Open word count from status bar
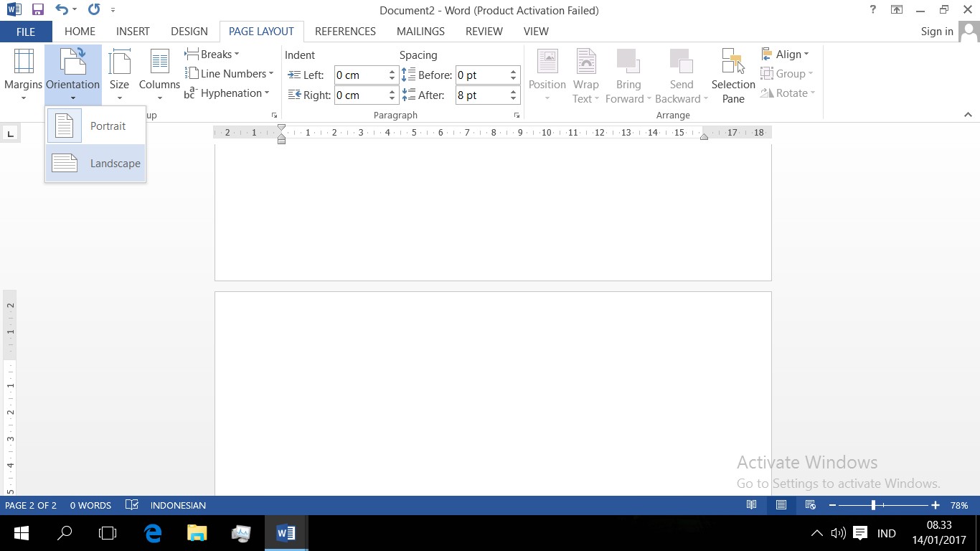980x551 pixels. [90, 505]
